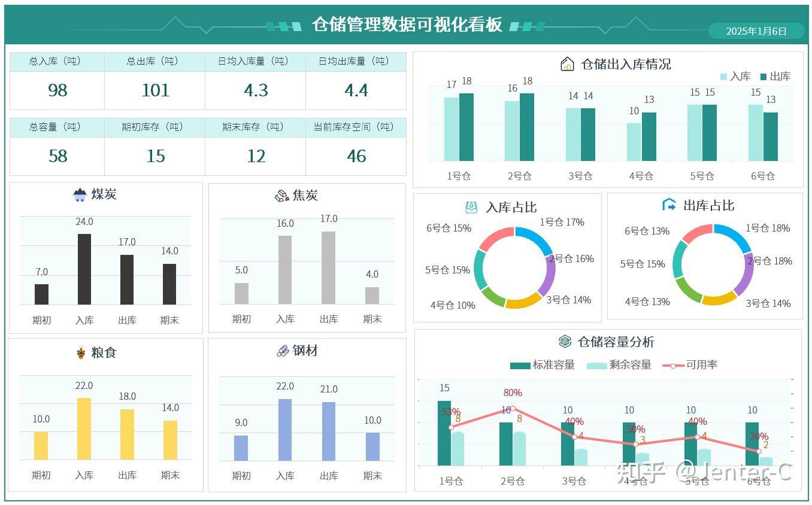Click the label 6号仓 15% in 入库占比

pos(449,228)
